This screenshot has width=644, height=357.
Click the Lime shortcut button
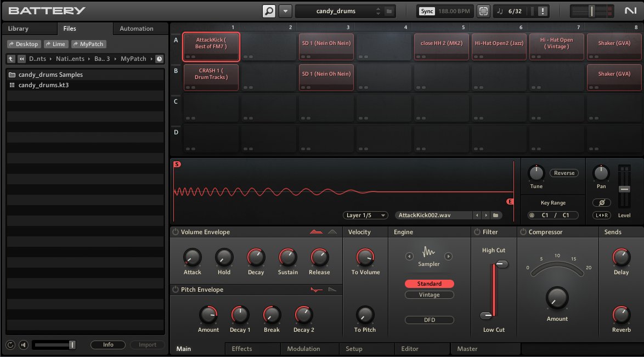[x=55, y=44]
